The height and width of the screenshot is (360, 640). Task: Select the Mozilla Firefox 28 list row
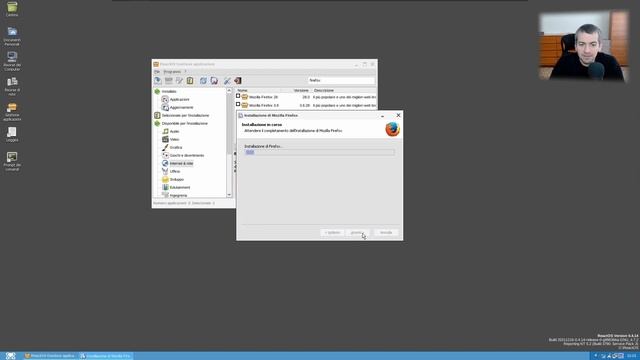click(306, 97)
